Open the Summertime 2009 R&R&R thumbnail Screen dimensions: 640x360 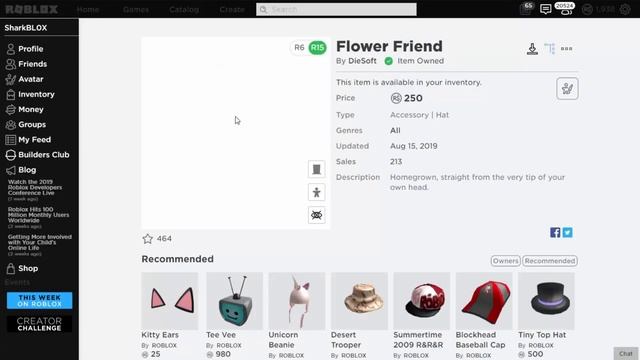pyautogui.click(x=422, y=301)
